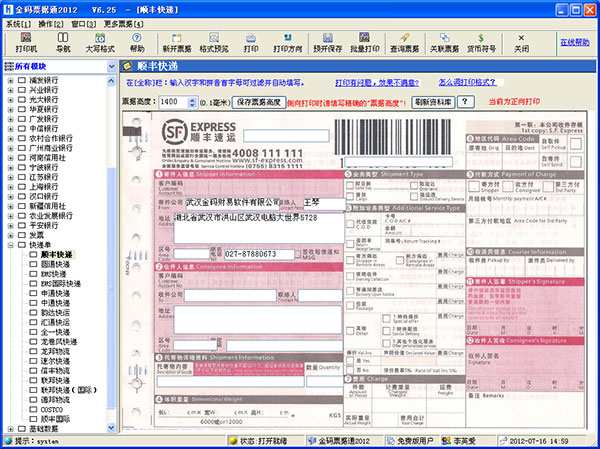Expand the 中信银行 tree node
The image size is (600, 449).
[11, 129]
